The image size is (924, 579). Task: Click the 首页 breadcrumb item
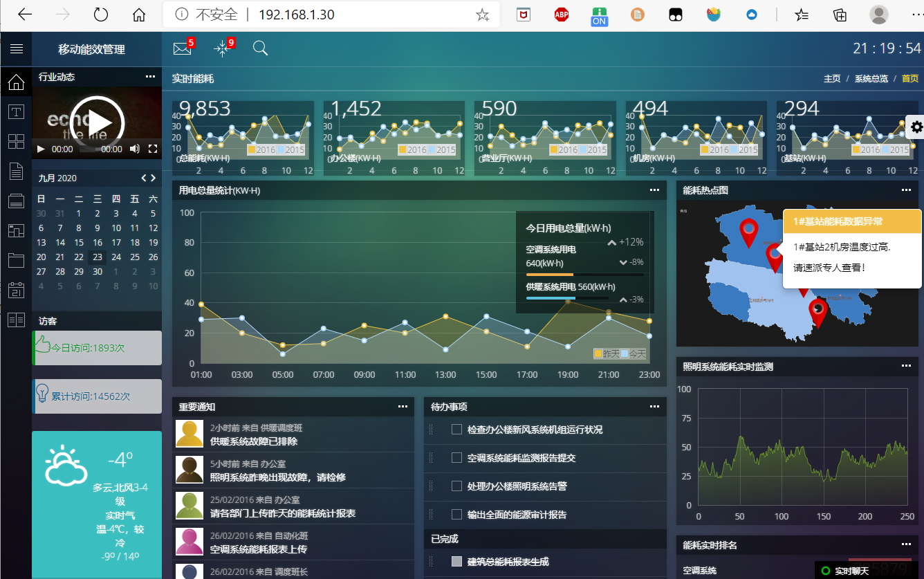pos(910,79)
